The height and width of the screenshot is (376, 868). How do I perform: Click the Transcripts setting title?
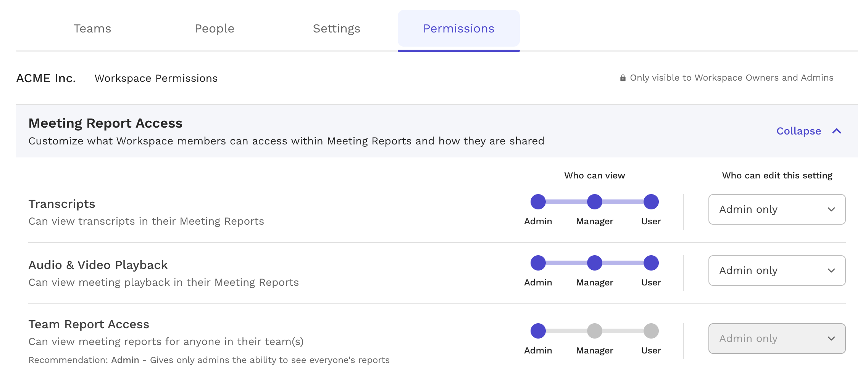coord(62,204)
